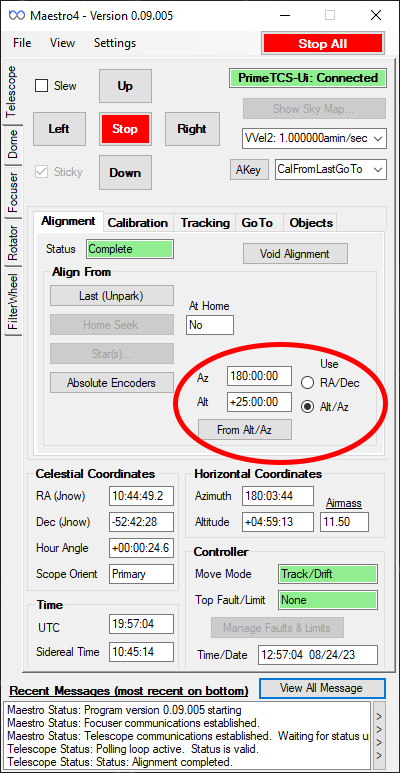Click the Manage Faults & Limits button
The width and height of the screenshot is (400, 773).
pos(277,628)
